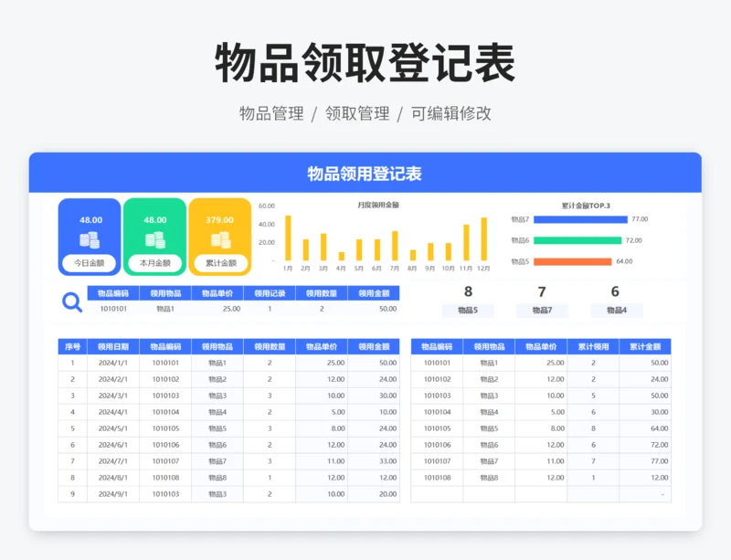Click the green 物品6 bar in TOP.3 chart

click(577, 240)
